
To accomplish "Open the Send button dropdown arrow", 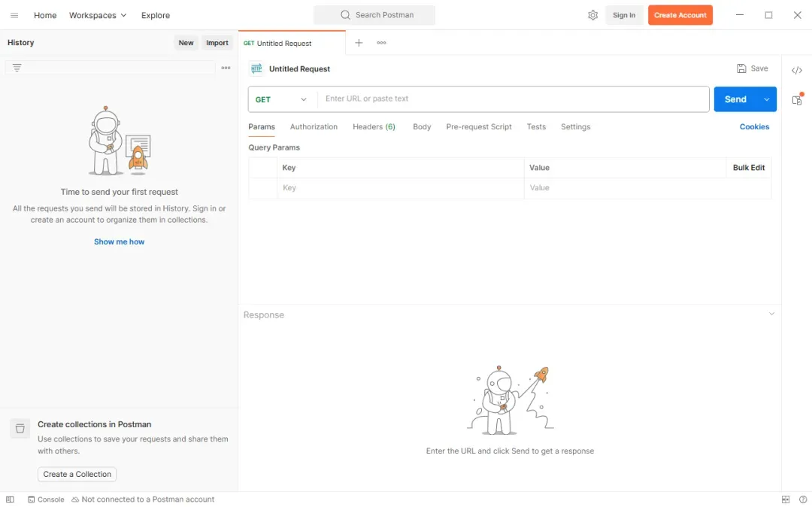I will [x=766, y=99].
